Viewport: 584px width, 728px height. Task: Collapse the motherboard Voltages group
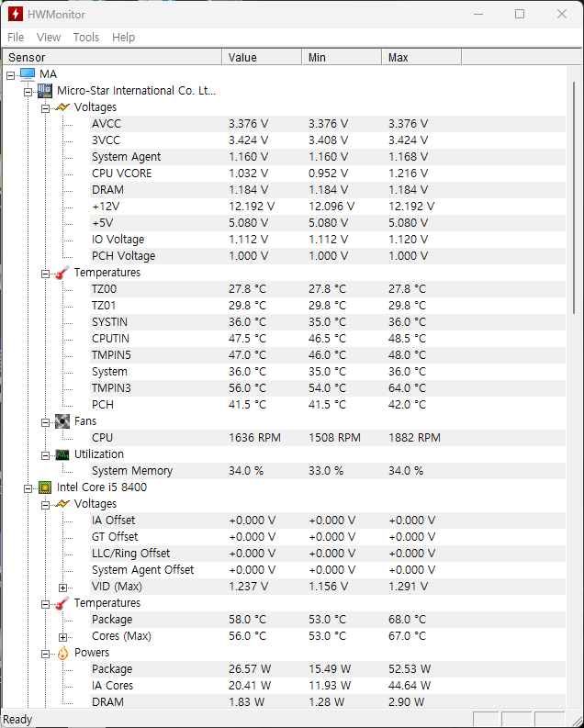[46, 108]
